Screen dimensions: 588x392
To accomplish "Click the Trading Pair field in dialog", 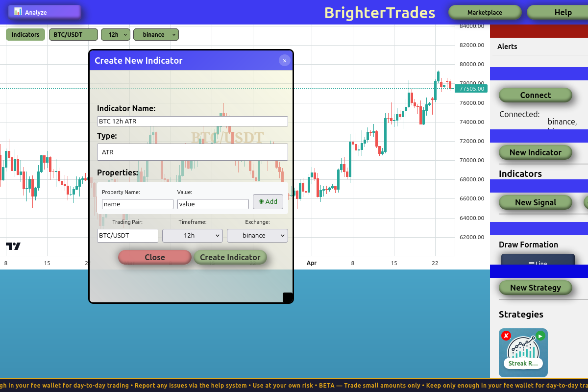I will coord(127,235).
